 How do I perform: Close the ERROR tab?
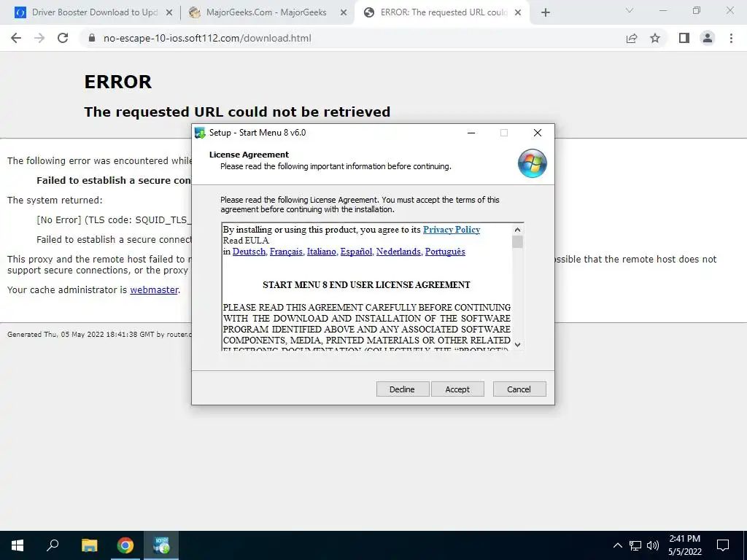(519, 12)
